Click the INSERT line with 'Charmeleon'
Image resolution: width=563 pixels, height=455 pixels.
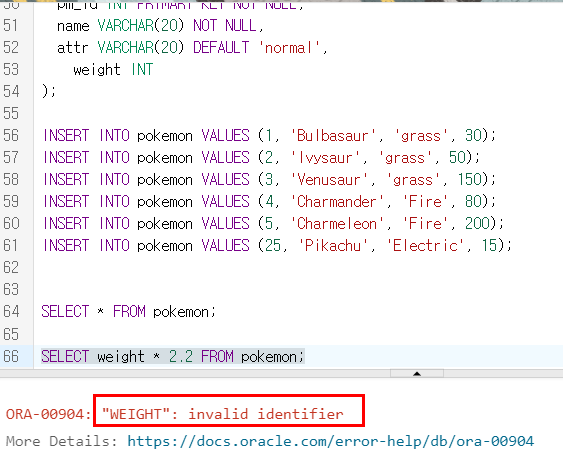tap(273, 223)
